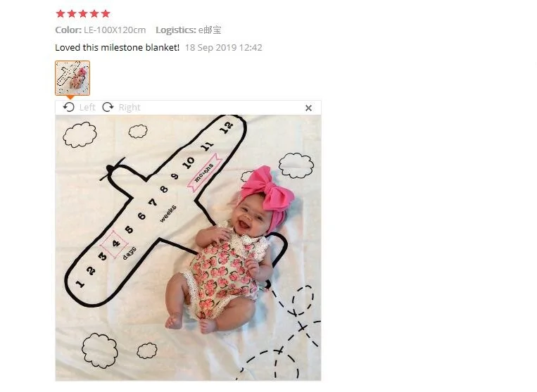537x392 pixels.
Task: Click the first red rating star
Action: (61, 13)
